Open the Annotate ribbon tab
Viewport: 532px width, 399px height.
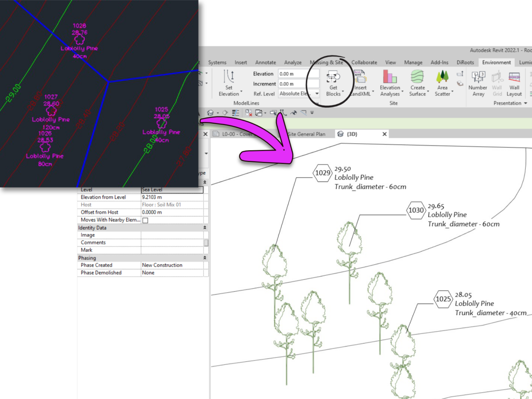pos(266,63)
